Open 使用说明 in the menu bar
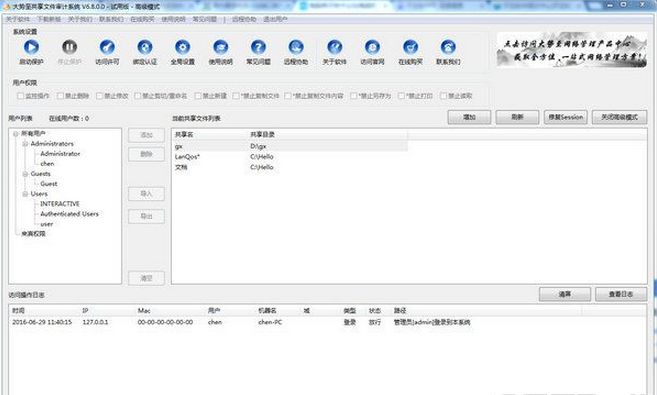This screenshot has width=657, height=395. coord(173,19)
